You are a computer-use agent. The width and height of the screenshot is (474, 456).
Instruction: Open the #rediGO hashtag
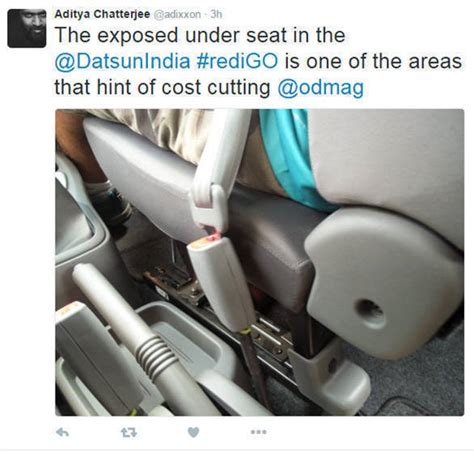237,62
